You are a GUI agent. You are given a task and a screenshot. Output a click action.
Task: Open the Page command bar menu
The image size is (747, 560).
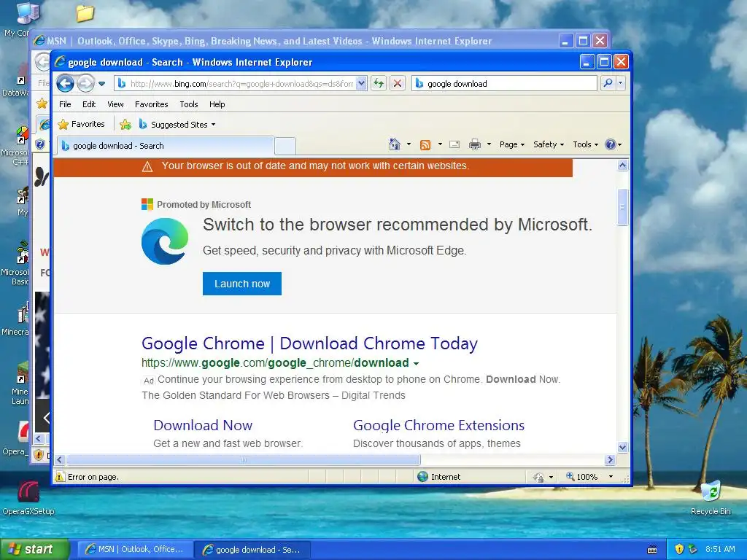(x=511, y=144)
